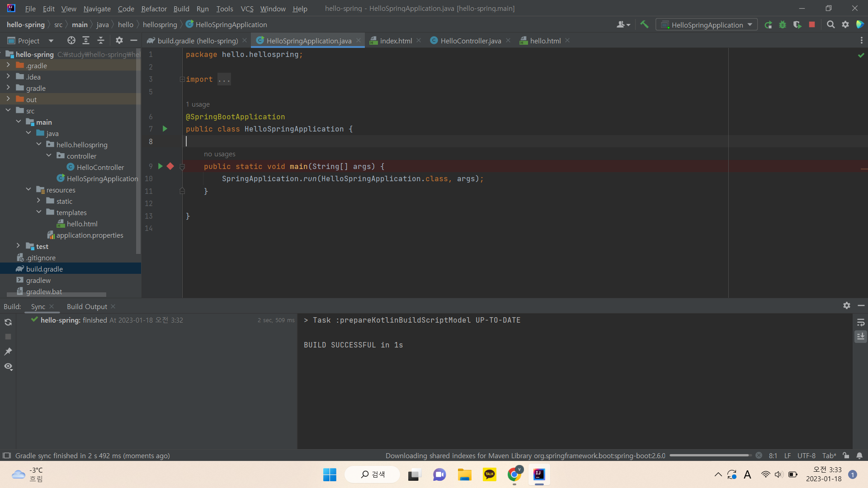Open the VCS menu
Viewport: 868px width, 488px height.
tap(247, 9)
